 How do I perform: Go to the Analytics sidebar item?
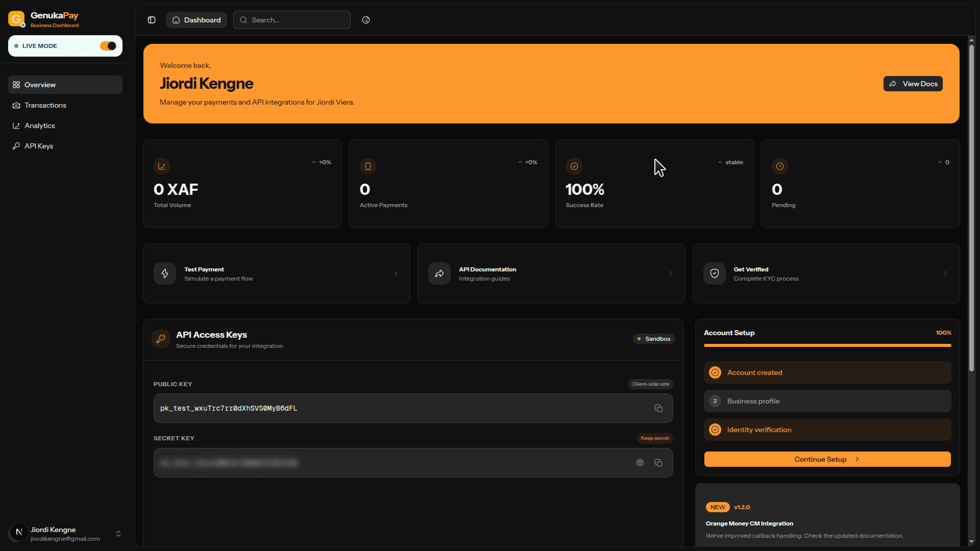pyautogui.click(x=40, y=126)
